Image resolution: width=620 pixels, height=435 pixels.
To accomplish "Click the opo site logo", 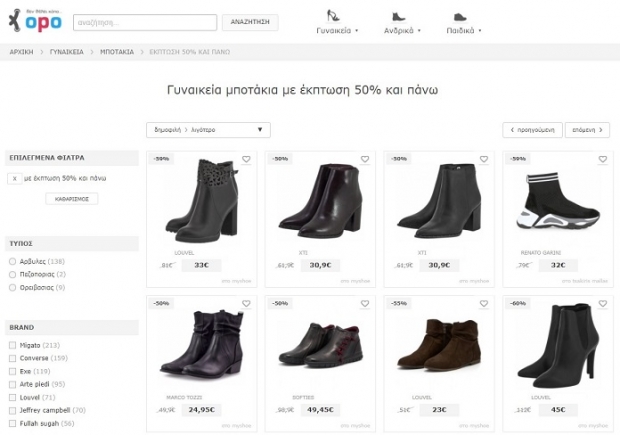I will point(35,21).
